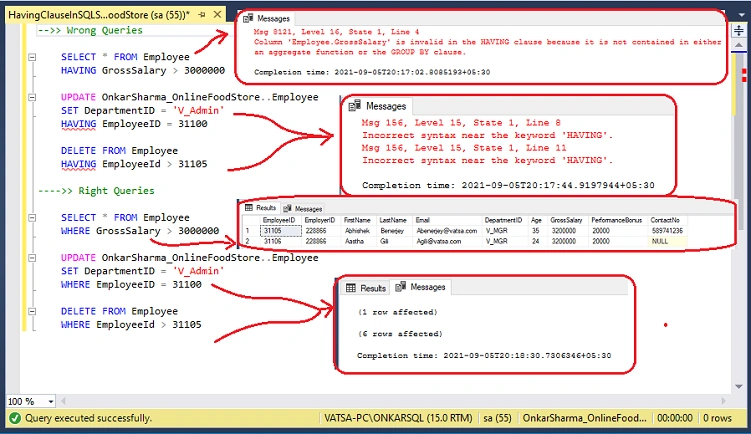
Task: Open Messages tab above the Msg 156 errors
Action: [377, 106]
